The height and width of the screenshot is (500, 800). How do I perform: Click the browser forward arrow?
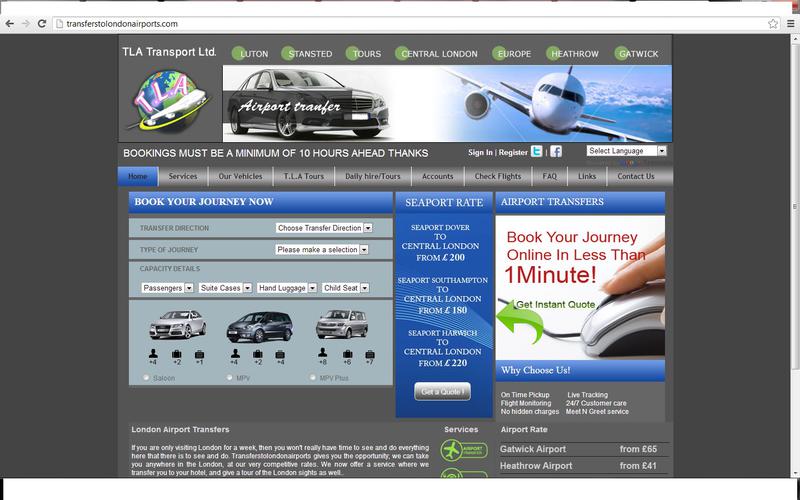(26, 23)
